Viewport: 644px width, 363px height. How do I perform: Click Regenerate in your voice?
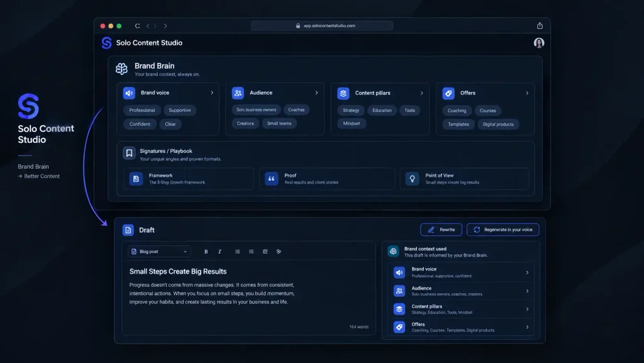503,230
